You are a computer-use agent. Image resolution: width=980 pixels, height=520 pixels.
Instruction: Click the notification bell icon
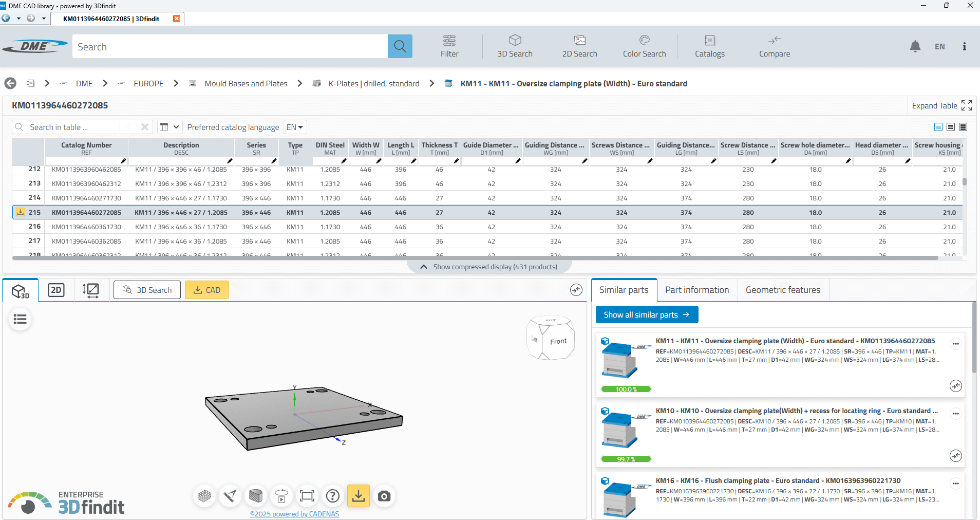(x=915, y=46)
